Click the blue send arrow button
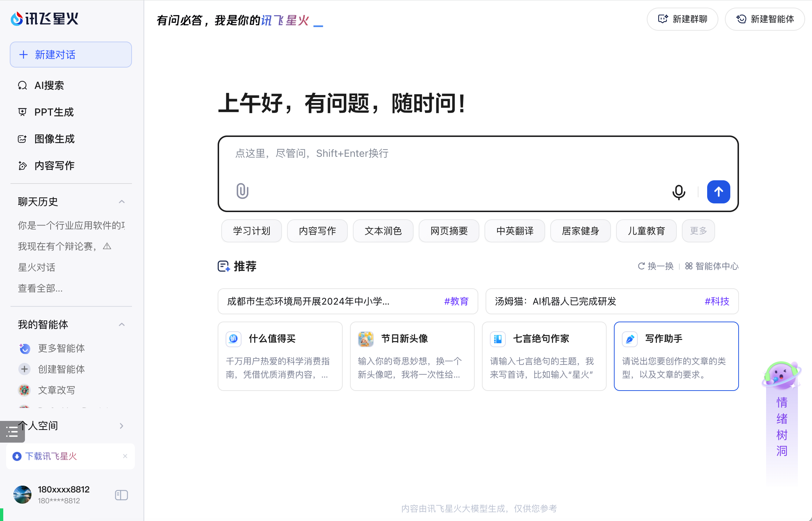The width and height of the screenshot is (812, 521). point(718,192)
